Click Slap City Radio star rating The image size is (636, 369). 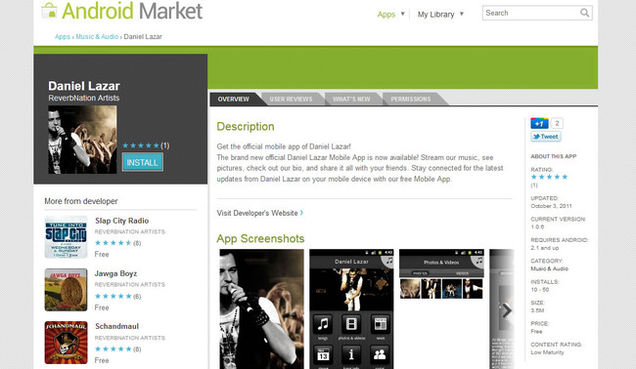(x=113, y=243)
